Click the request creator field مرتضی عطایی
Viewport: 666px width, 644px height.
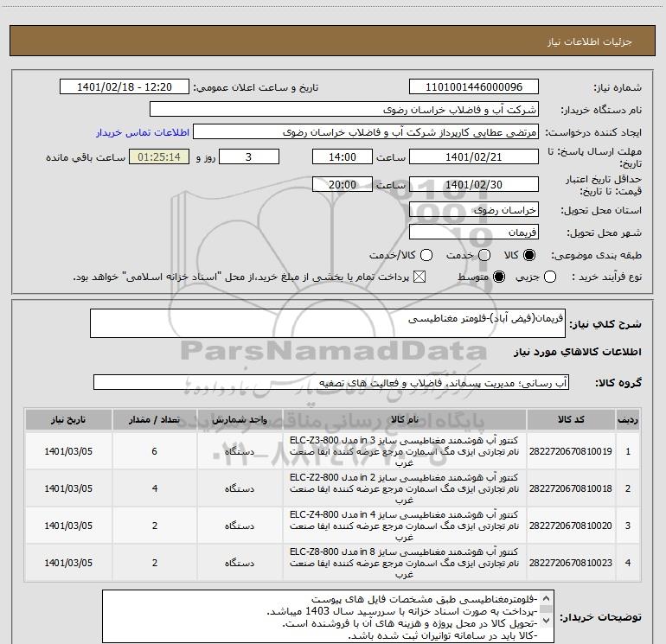[366, 132]
